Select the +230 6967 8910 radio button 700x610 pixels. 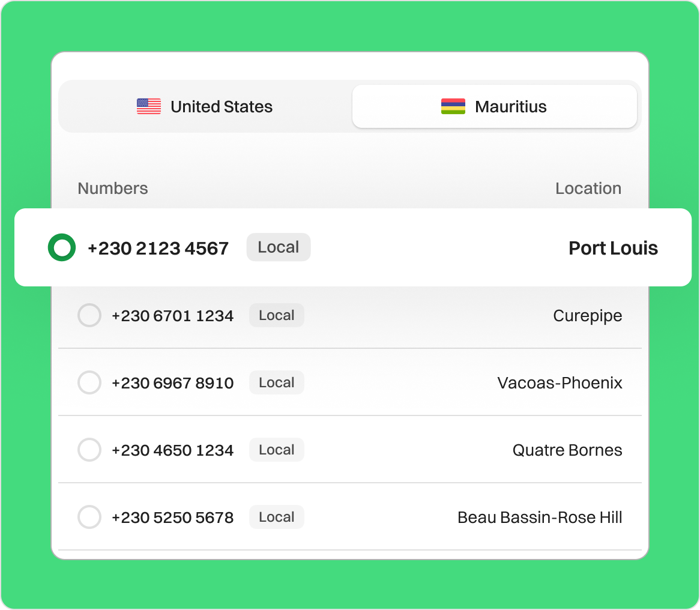[89, 383]
